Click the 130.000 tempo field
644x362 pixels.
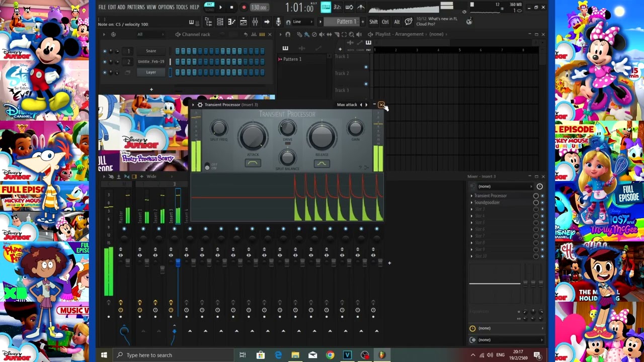click(259, 8)
